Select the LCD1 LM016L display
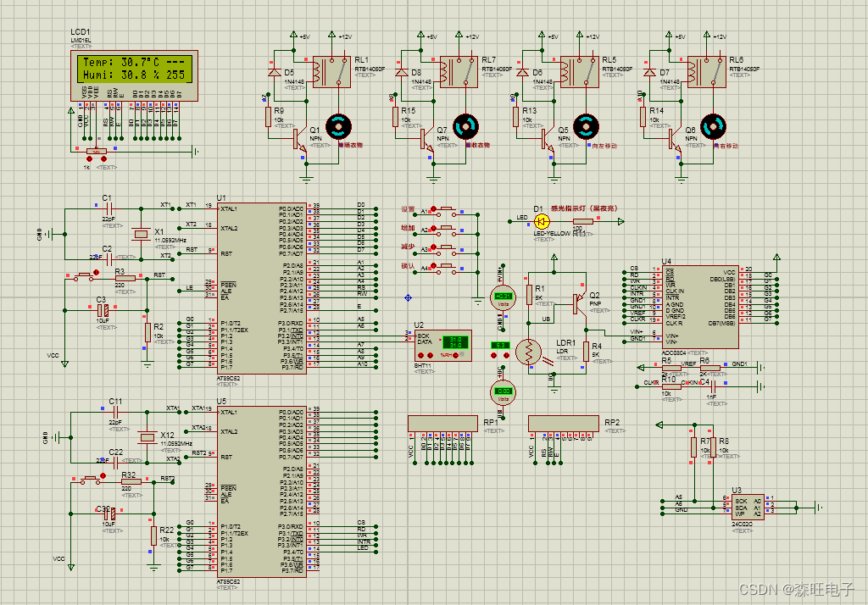 pos(134,75)
